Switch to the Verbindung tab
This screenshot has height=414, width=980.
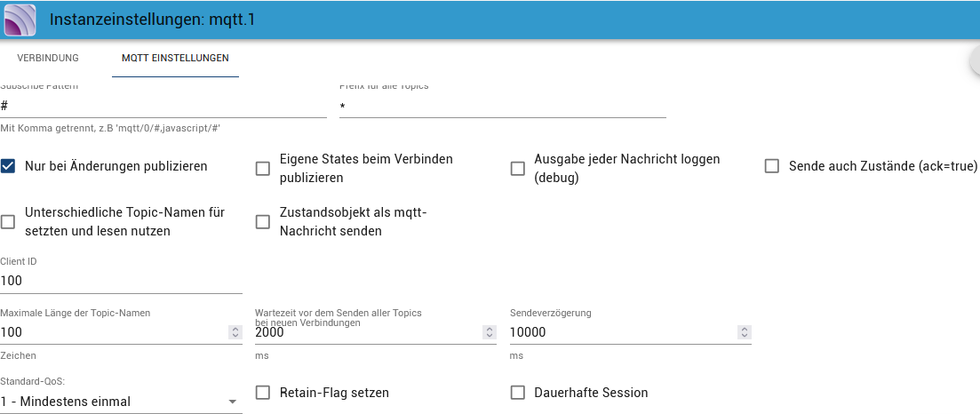[x=48, y=59]
